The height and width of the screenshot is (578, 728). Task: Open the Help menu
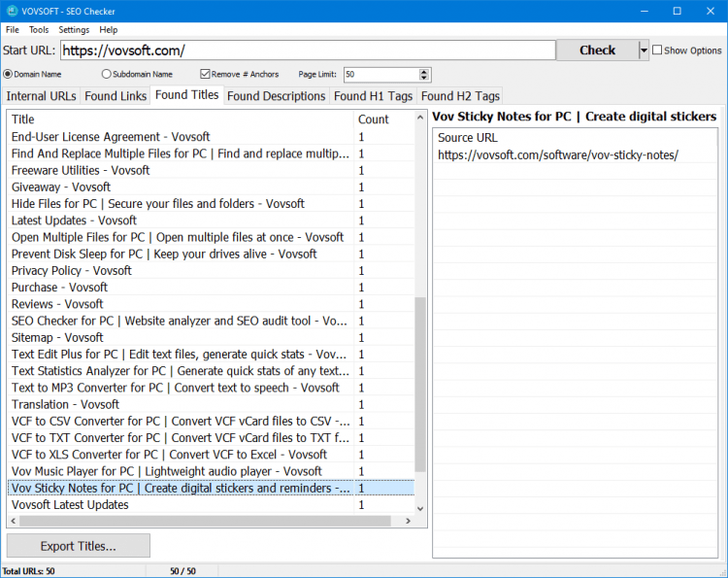[x=108, y=30]
